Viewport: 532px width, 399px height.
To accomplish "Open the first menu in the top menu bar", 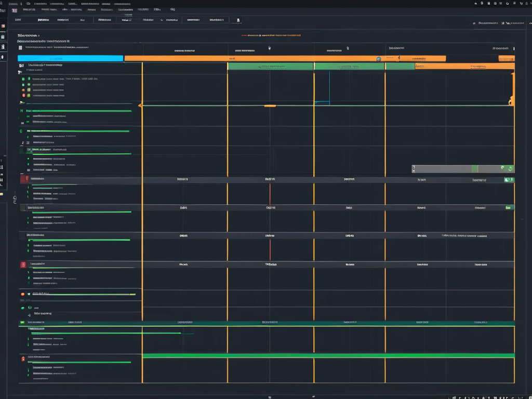I will 12,3.
